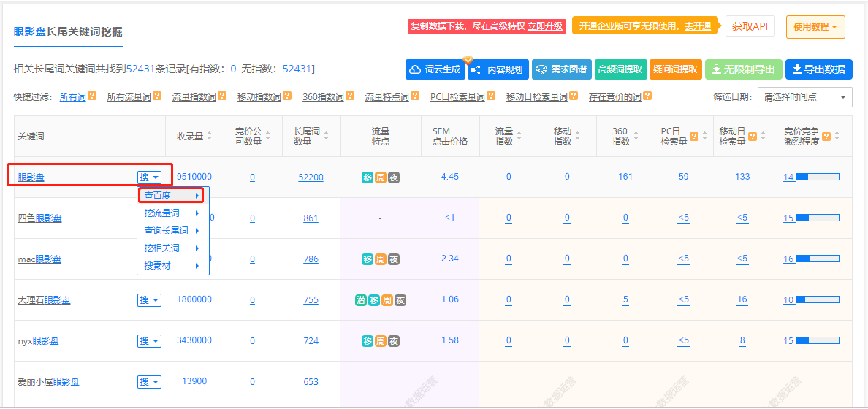This screenshot has height=409, width=868.
Task: Click the help icon next to PC日检索量词
Action: tap(491, 96)
